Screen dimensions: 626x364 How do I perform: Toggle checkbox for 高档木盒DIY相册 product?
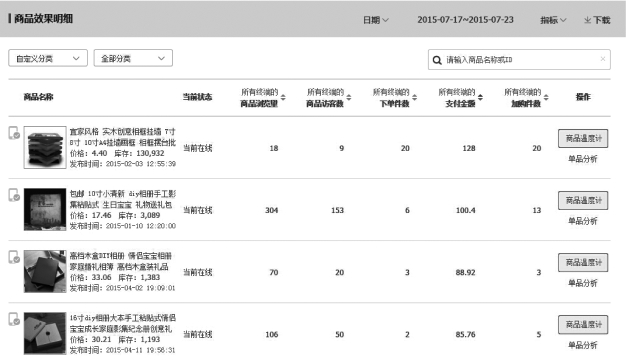click(x=14, y=257)
